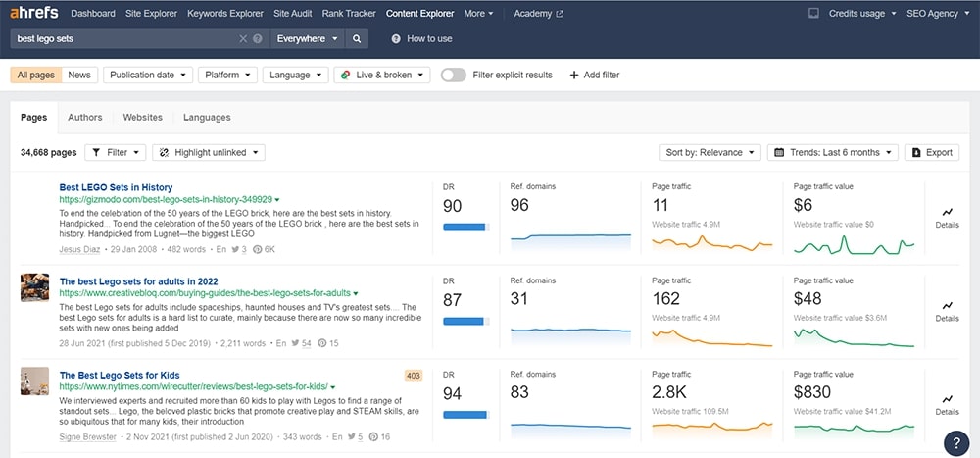Clear the search query with the X icon
Viewport: 980px width, 458px height.
pyautogui.click(x=243, y=39)
